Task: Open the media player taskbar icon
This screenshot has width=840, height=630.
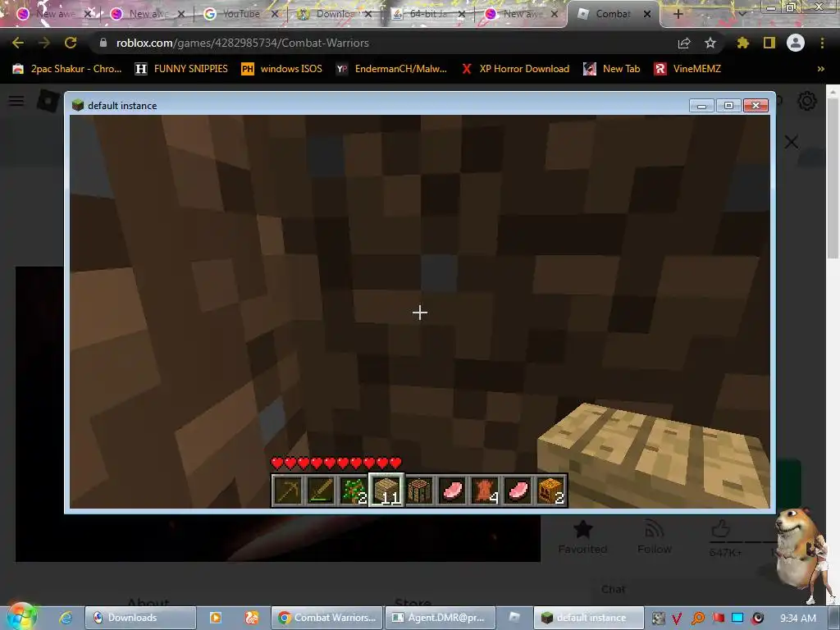Action: click(216, 618)
